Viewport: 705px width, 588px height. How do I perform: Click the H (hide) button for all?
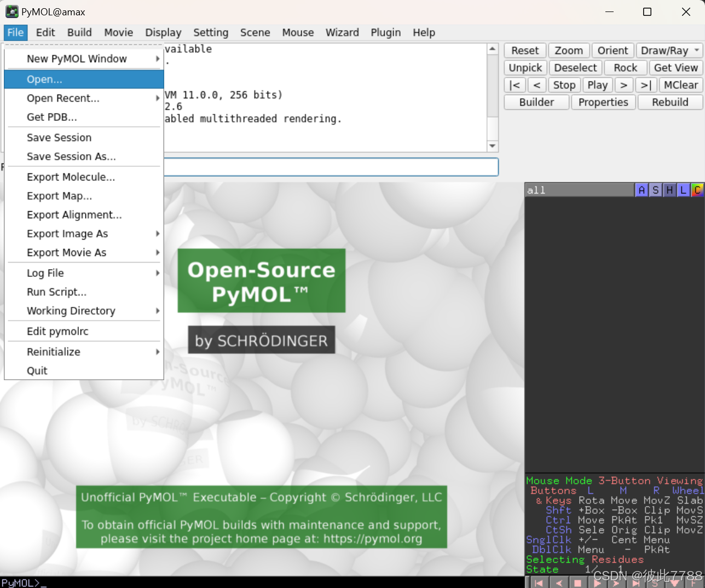pyautogui.click(x=669, y=190)
